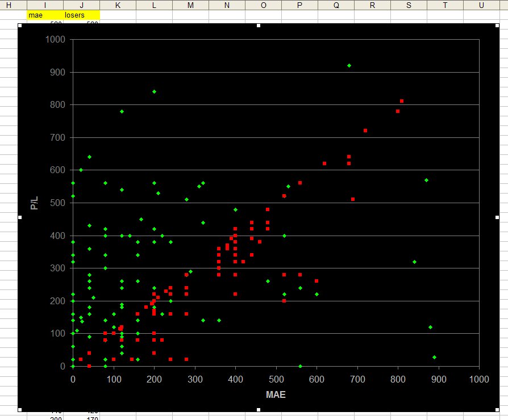Image resolution: width=508 pixels, height=420 pixels.
Task: Click the bottom-right chart resize handle
Action: click(497, 410)
